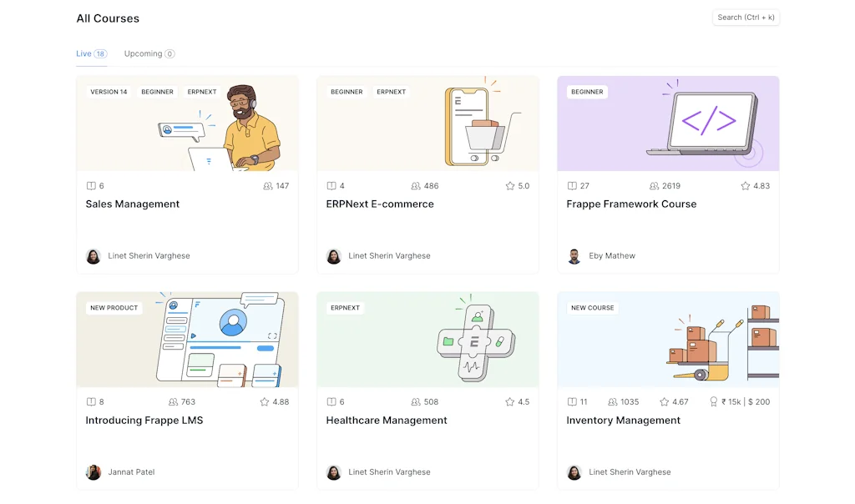Click the NEW COURSE badge on Inventory Management

tap(592, 308)
